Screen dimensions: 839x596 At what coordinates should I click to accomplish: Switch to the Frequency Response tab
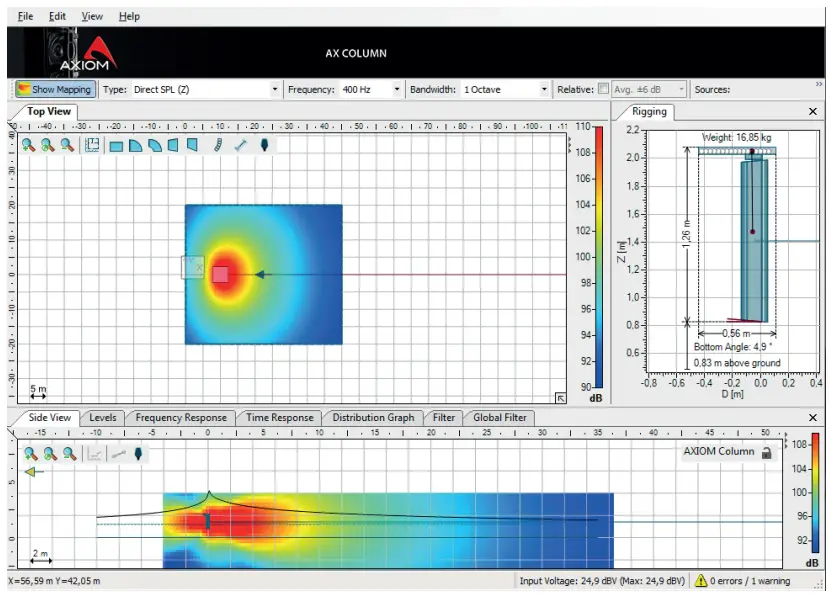click(x=181, y=417)
